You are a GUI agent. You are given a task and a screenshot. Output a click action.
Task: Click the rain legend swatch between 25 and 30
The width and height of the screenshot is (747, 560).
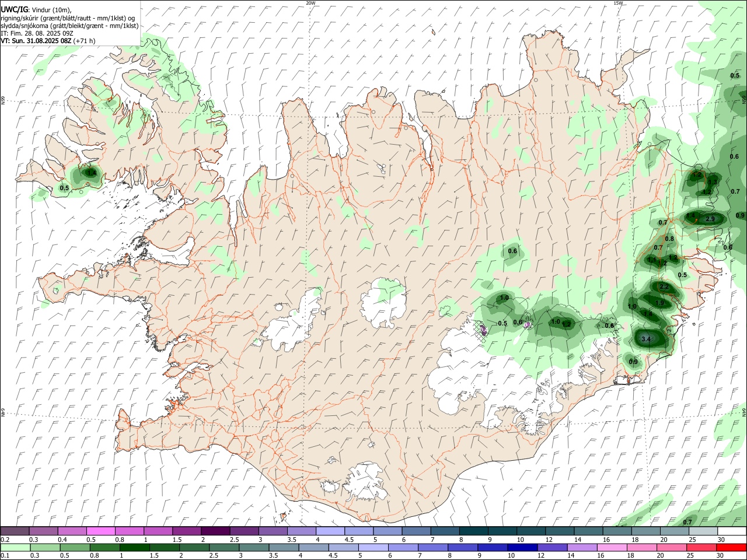(x=700, y=548)
